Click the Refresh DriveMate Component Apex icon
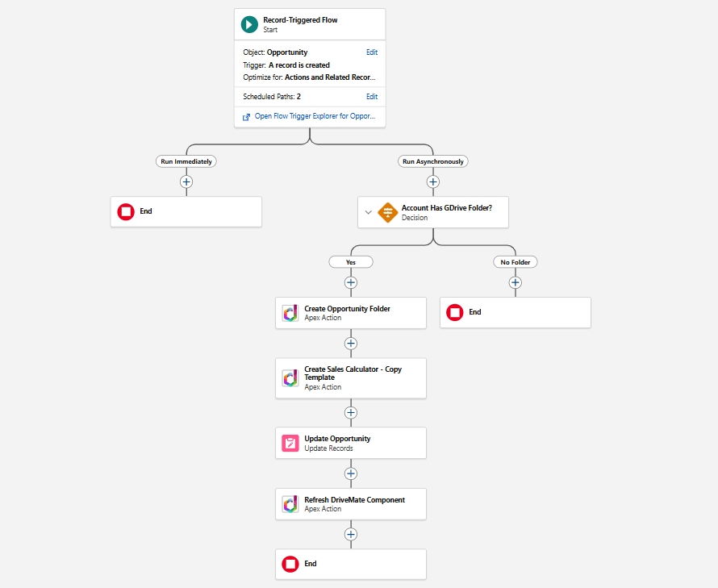The height and width of the screenshot is (588, 718). coord(290,503)
